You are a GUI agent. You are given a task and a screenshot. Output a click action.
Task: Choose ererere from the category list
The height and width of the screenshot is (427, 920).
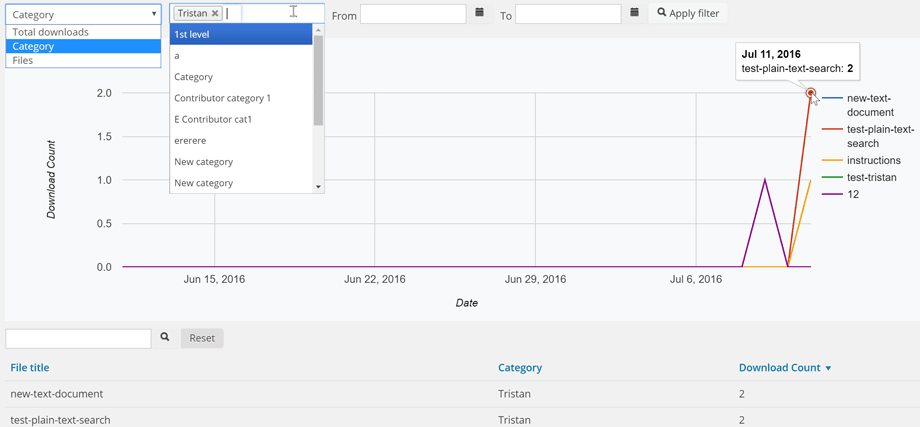click(241, 141)
